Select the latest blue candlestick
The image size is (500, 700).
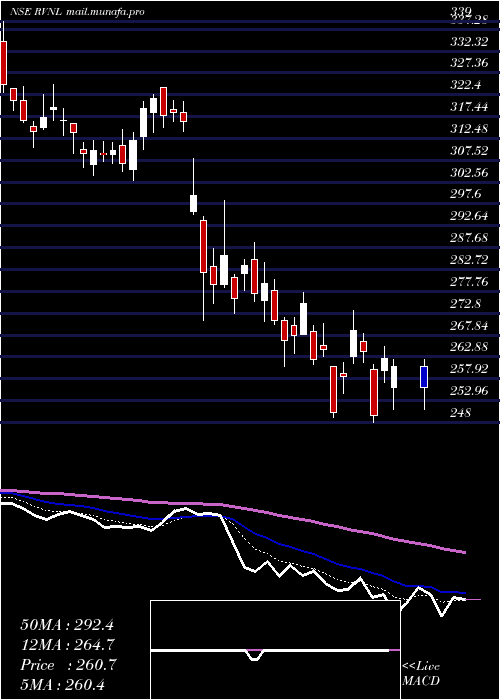point(424,377)
